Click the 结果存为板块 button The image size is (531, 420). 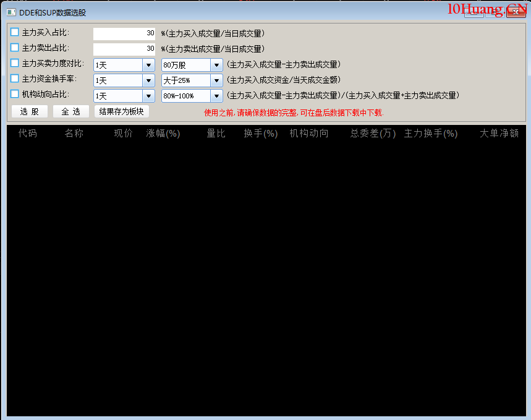point(122,111)
